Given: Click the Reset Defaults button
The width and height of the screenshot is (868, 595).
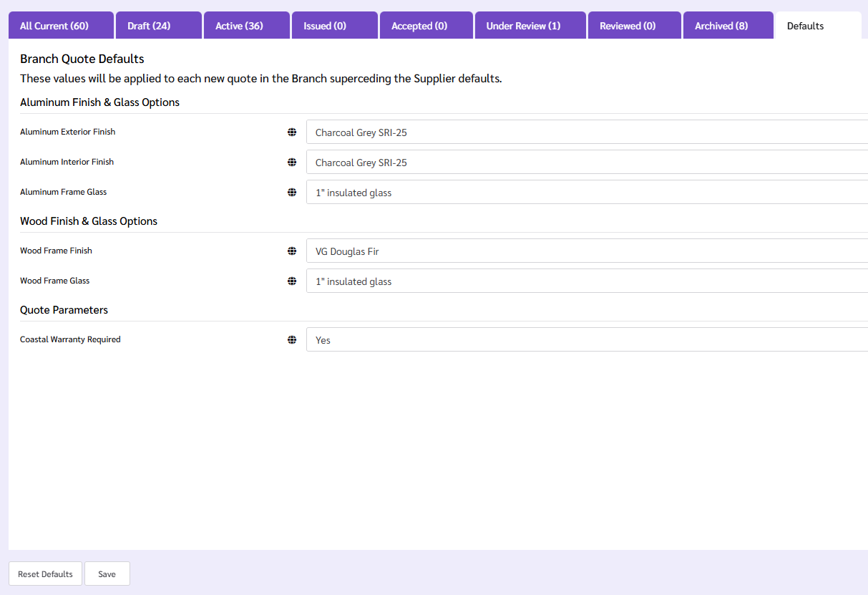Looking at the screenshot, I should coord(45,574).
